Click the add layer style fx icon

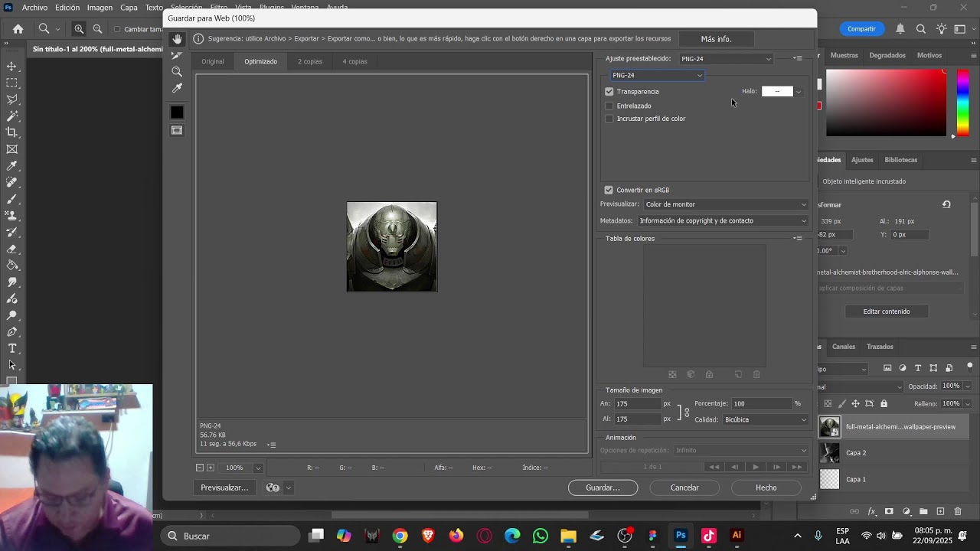tap(871, 511)
